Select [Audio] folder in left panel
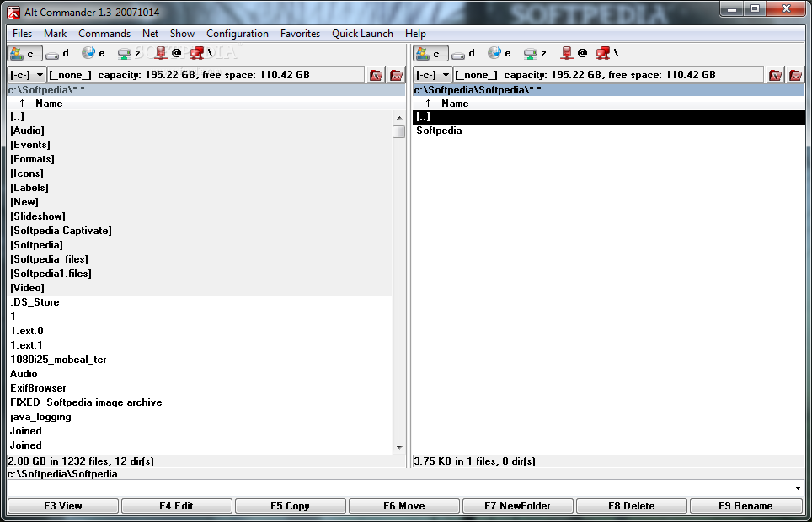812x522 pixels. 200,130
